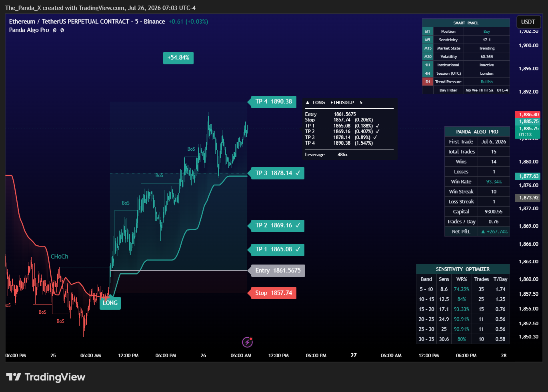Click the Leverage value 486x

click(x=343, y=155)
